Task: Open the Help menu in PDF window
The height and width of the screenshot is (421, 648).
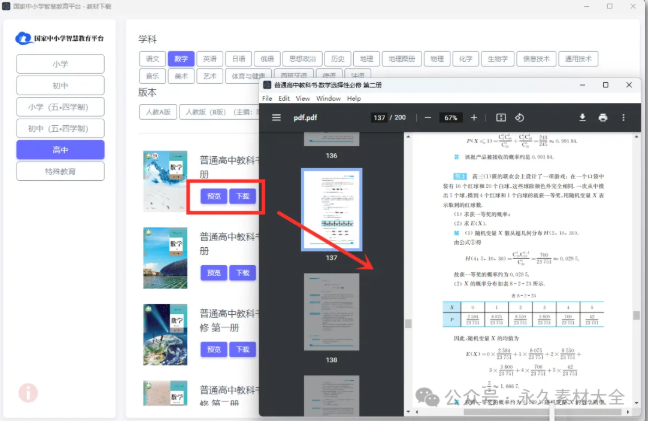Action: [x=354, y=98]
